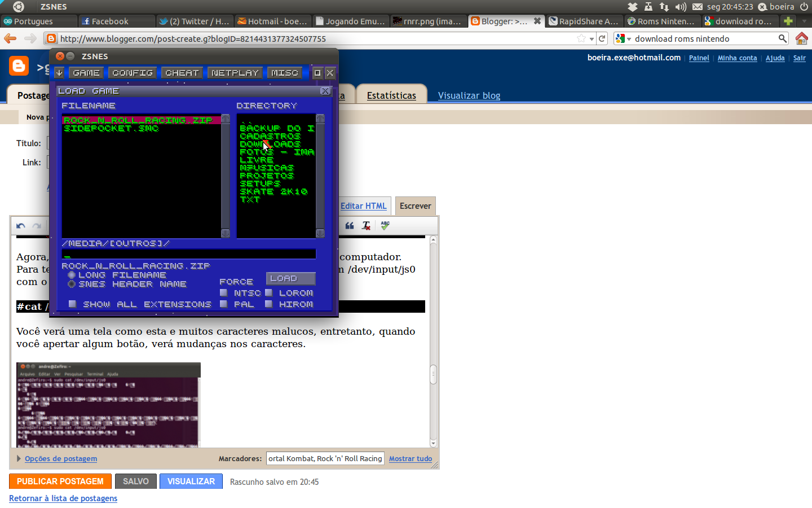Click the Firefox back arrow
The height and width of the screenshot is (508, 812).
click(x=10, y=38)
